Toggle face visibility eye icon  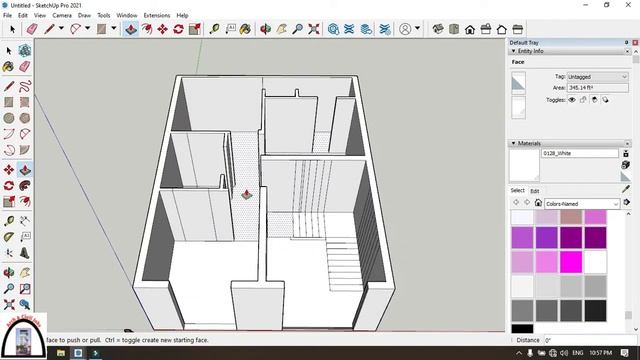[572, 100]
